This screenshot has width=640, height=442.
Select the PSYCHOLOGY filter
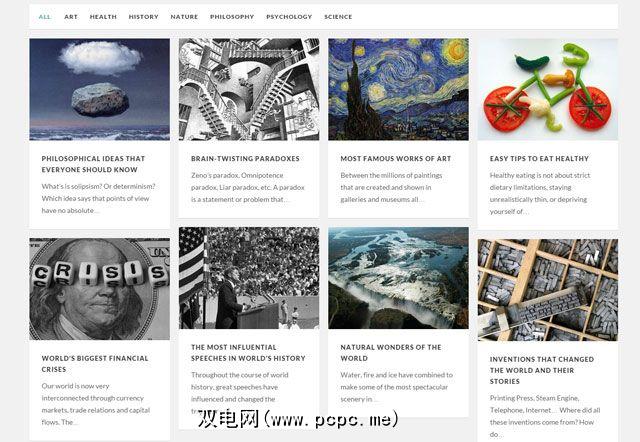pyautogui.click(x=289, y=17)
